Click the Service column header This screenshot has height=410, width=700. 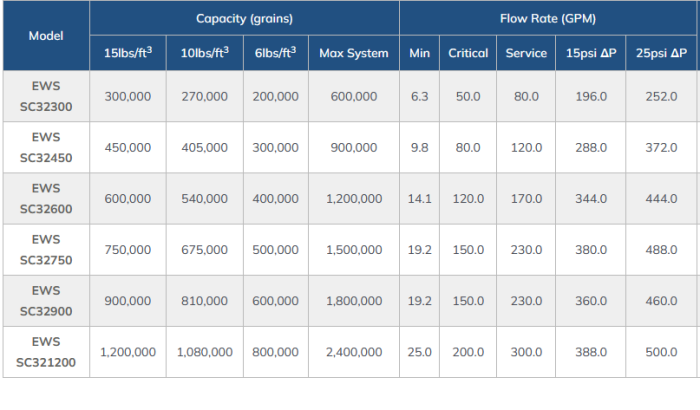coord(526,53)
